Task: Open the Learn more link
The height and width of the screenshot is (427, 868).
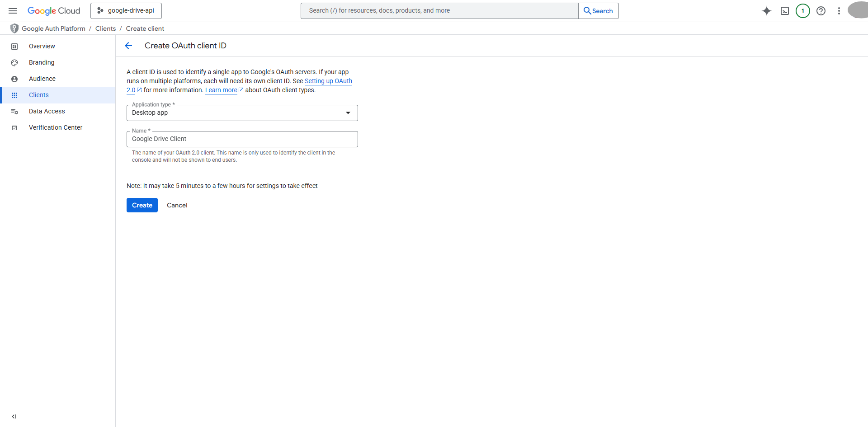Action: point(221,90)
